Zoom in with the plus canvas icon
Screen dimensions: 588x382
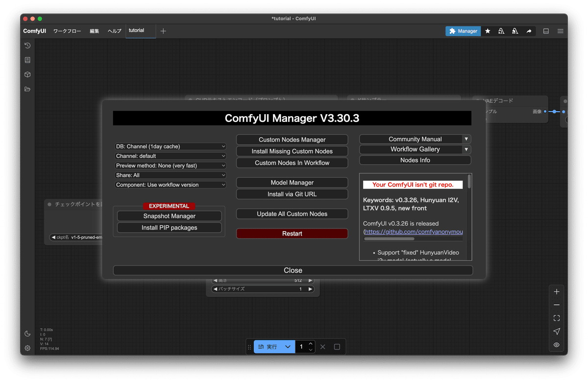pos(556,291)
